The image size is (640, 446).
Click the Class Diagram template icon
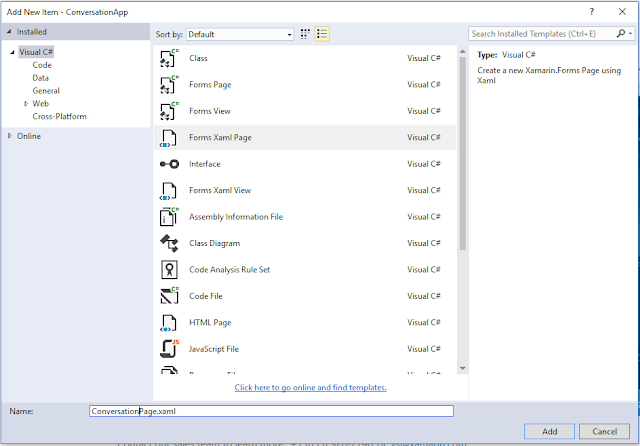click(169, 244)
